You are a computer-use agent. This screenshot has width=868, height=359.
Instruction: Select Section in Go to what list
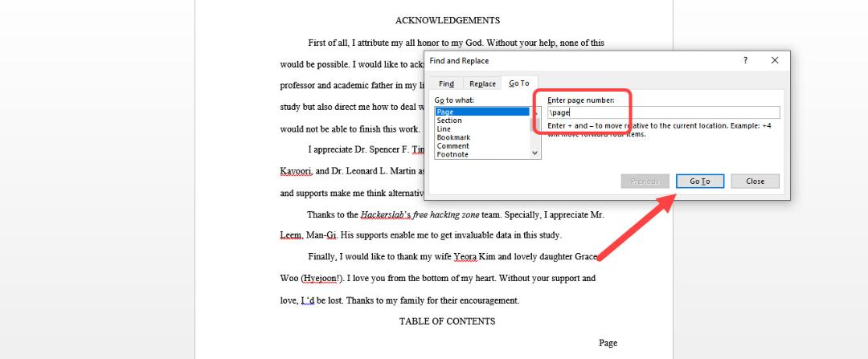pyautogui.click(x=449, y=120)
